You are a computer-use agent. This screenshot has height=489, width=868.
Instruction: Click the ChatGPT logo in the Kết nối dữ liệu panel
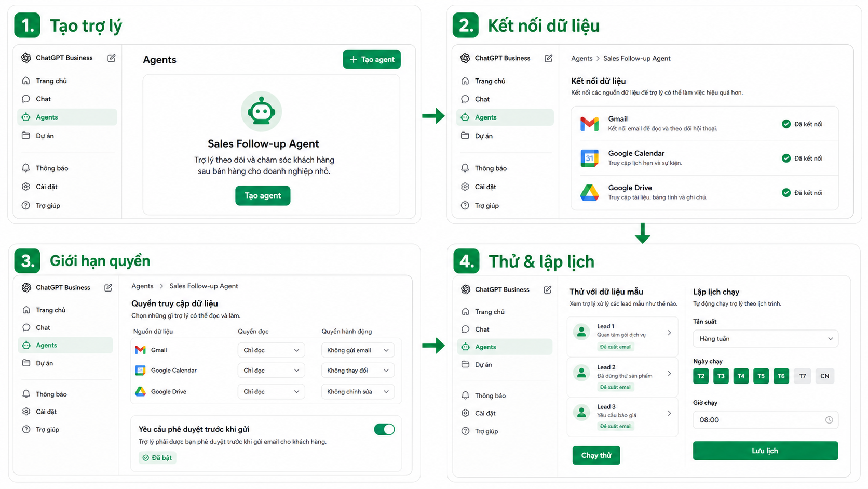pos(465,58)
